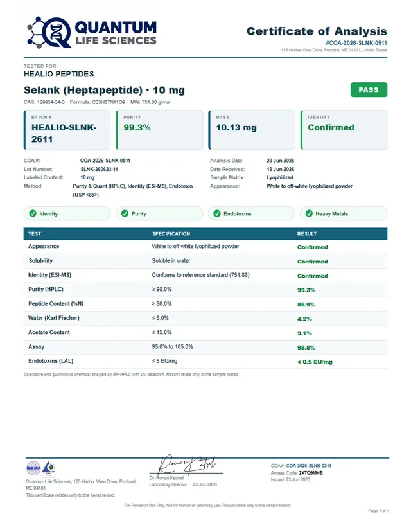411x532 pixels.
Task: Click the #COA-2026-SLNK-0511 header number
Action: click(x=356, y=43)
